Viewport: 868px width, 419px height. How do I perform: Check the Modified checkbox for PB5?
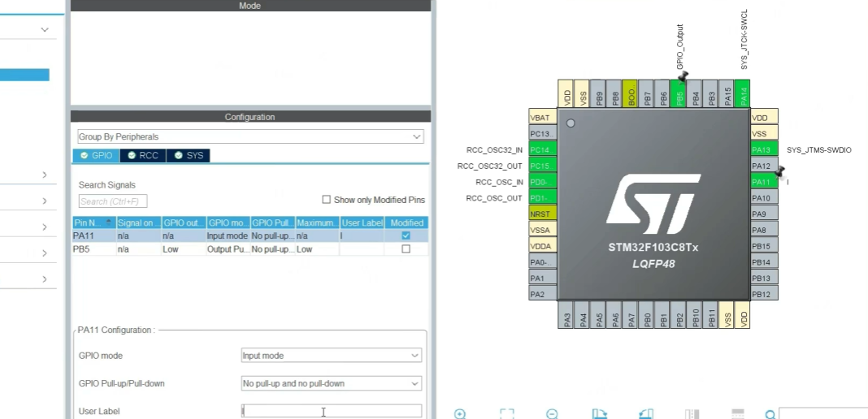tap(406, 249)
